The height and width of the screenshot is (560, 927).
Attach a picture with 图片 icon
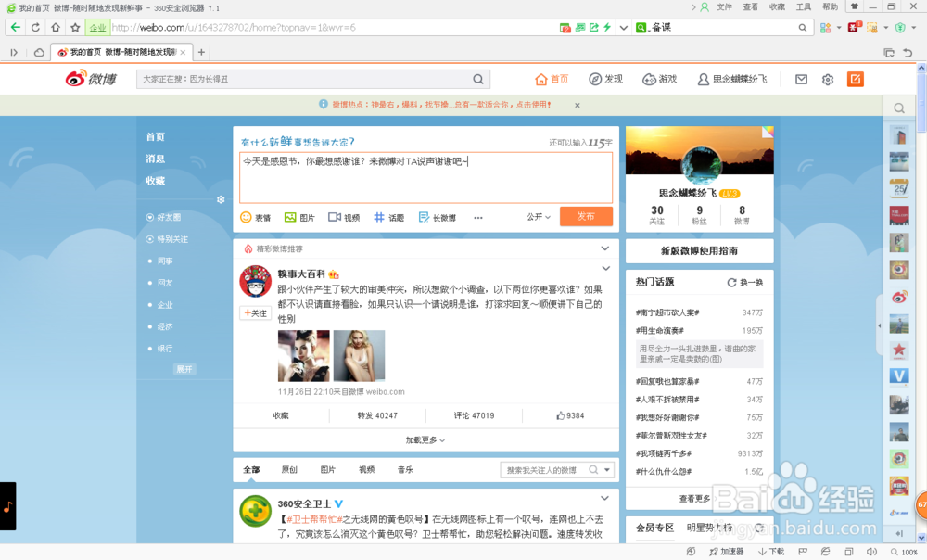(299, 217)
